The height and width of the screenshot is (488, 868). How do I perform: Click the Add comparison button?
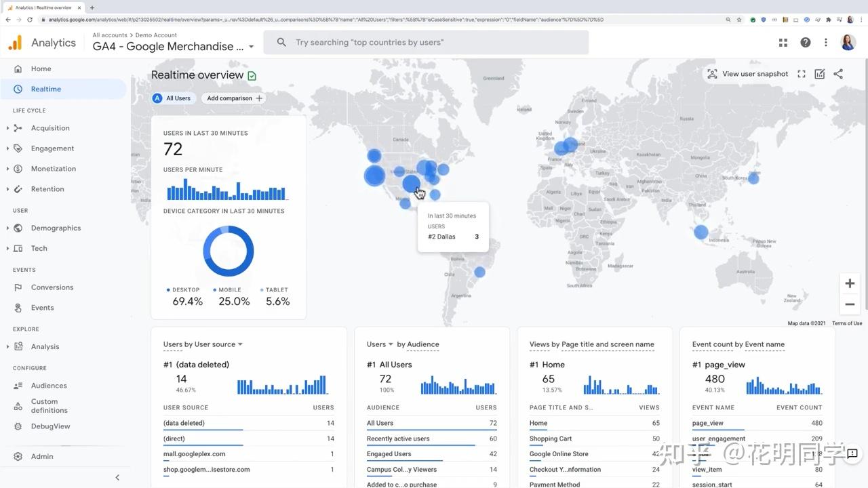233,98
